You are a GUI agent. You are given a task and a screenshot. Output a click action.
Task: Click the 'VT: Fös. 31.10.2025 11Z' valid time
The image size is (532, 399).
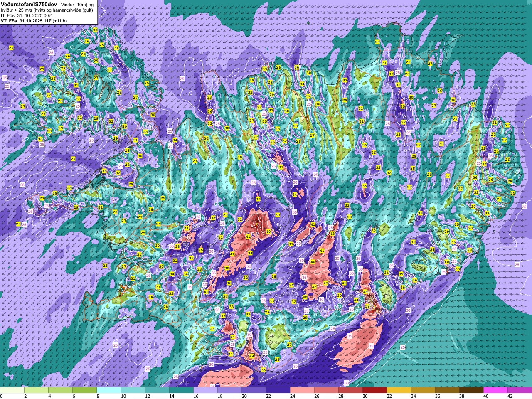coord(27,21)
